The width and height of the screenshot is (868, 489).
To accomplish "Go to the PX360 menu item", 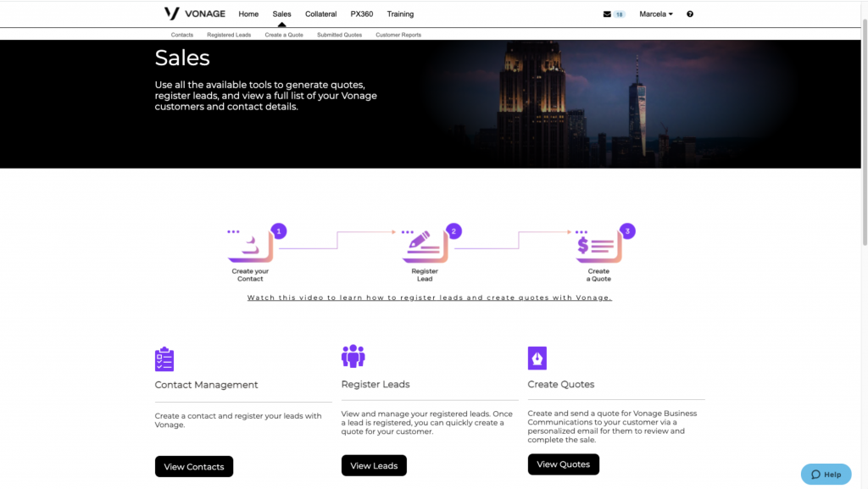I will [x=362, y=14].
